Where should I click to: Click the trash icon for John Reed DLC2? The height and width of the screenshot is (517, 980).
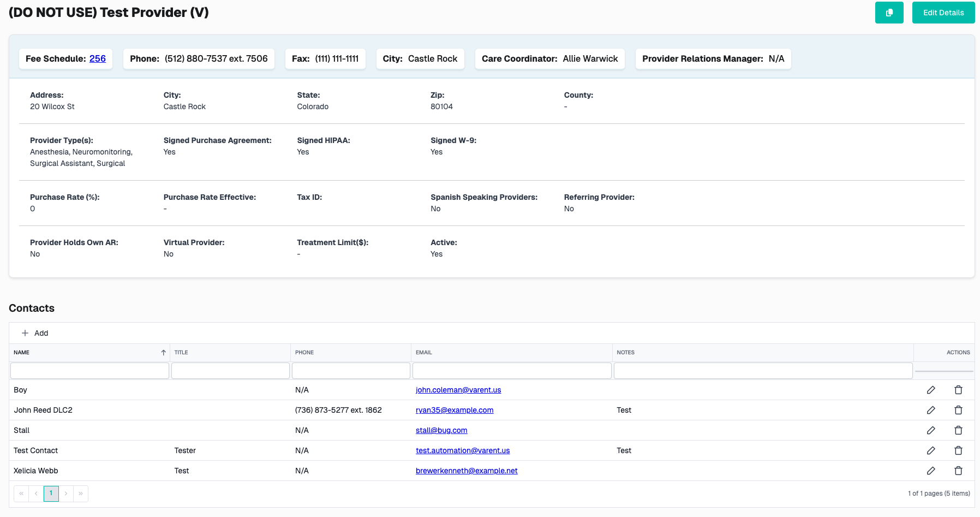958,410
